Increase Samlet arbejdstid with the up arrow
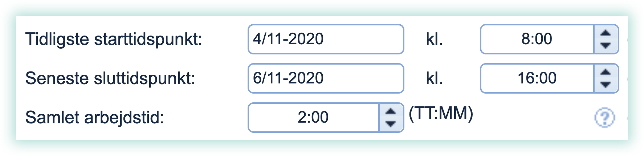 [x=390, y=111]
